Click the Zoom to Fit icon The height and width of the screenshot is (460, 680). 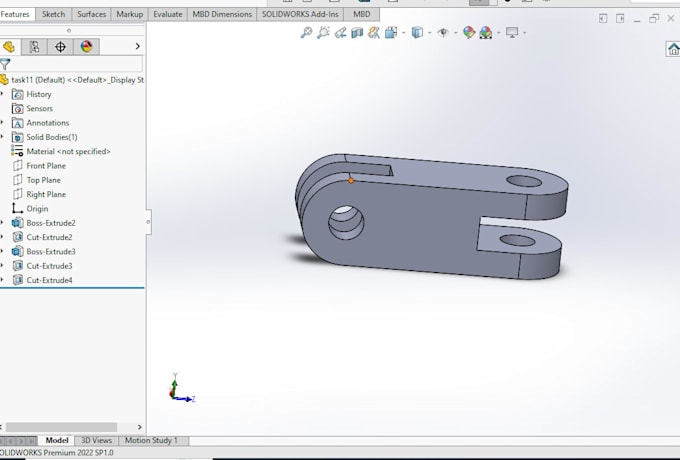pyautogui.click(x=306, y=33)
